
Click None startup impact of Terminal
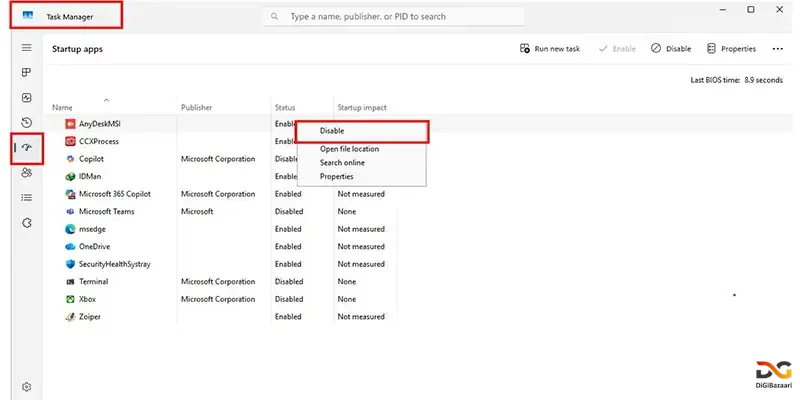coord(346,282)
